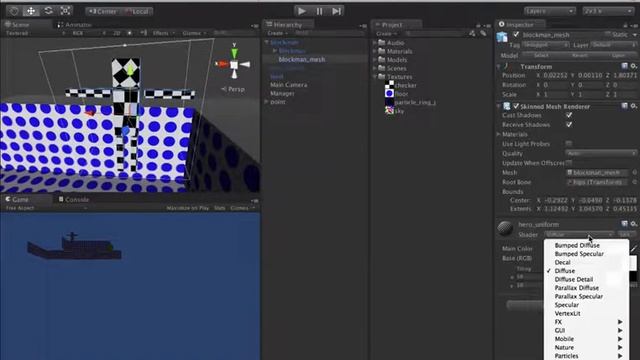Click the search-by-type icon in Project
640x360 pixels.
tap(472, 33)
